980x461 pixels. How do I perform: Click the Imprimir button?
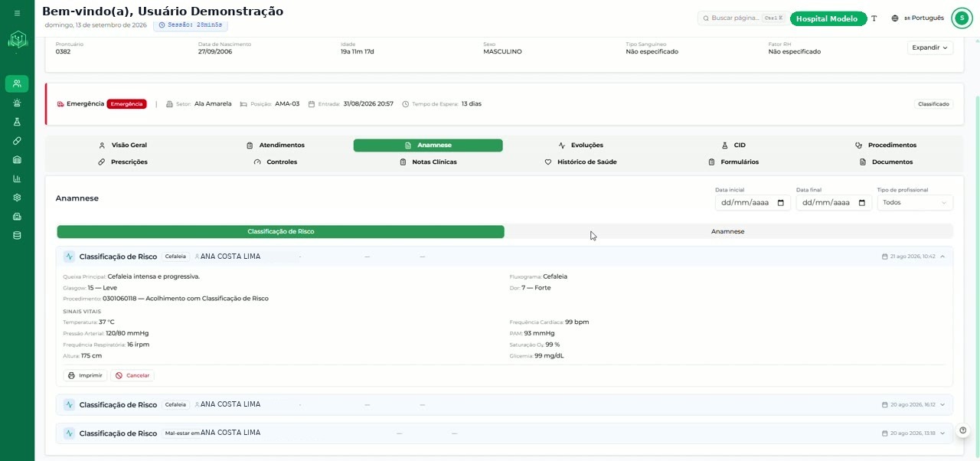point(85,376)
